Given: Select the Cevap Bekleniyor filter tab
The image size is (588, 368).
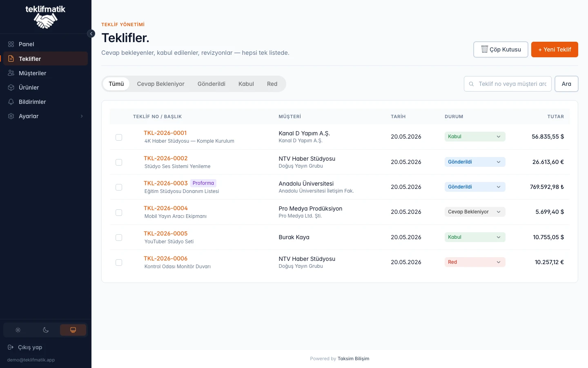Looking at the screenshot, I should [x=160, y=84].
